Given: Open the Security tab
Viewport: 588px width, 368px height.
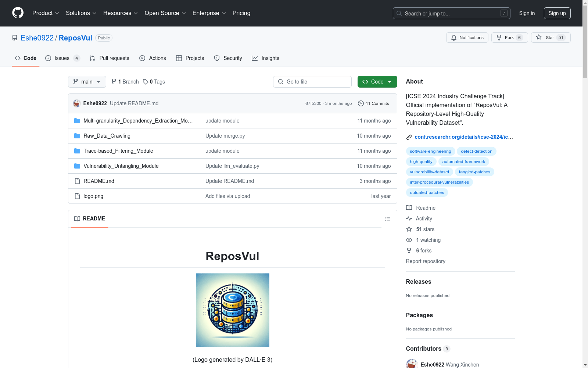Looking at the screenshot, I should pos(228,58).
